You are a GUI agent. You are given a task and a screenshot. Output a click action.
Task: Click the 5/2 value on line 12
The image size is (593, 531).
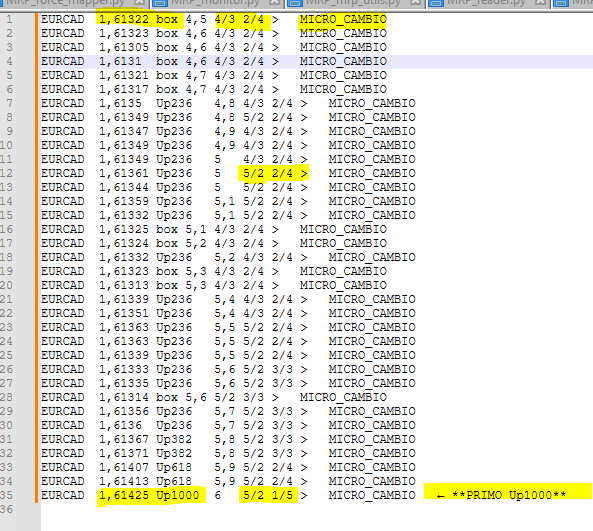(253, 173)
